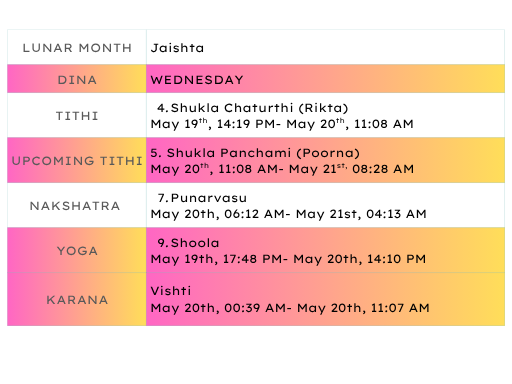Click the NAKSHATRA row label
The height and width of the screenshot is (384, 512).
pos(75,206)
